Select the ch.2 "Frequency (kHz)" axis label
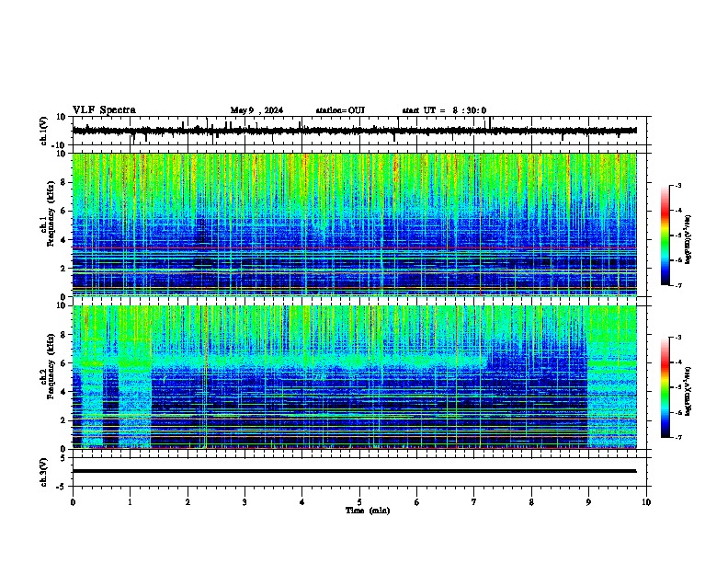Screen dimensions: 728x563 50,366
